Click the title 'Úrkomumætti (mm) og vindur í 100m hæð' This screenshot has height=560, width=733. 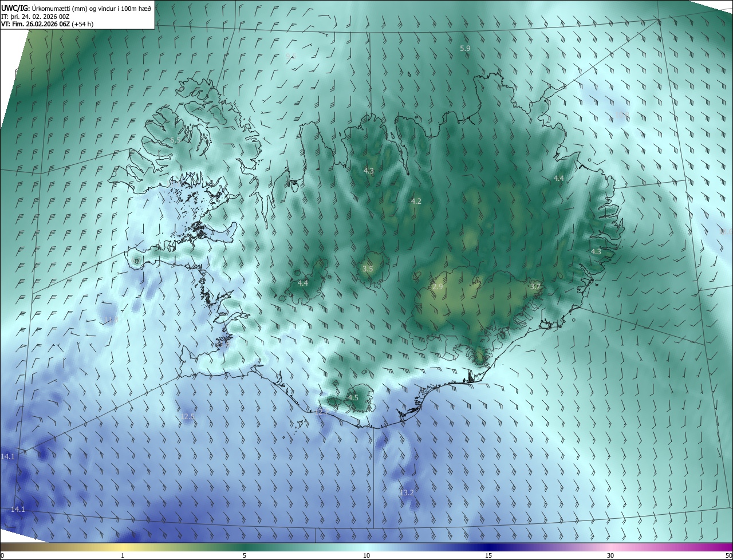[x=92, y=8]
